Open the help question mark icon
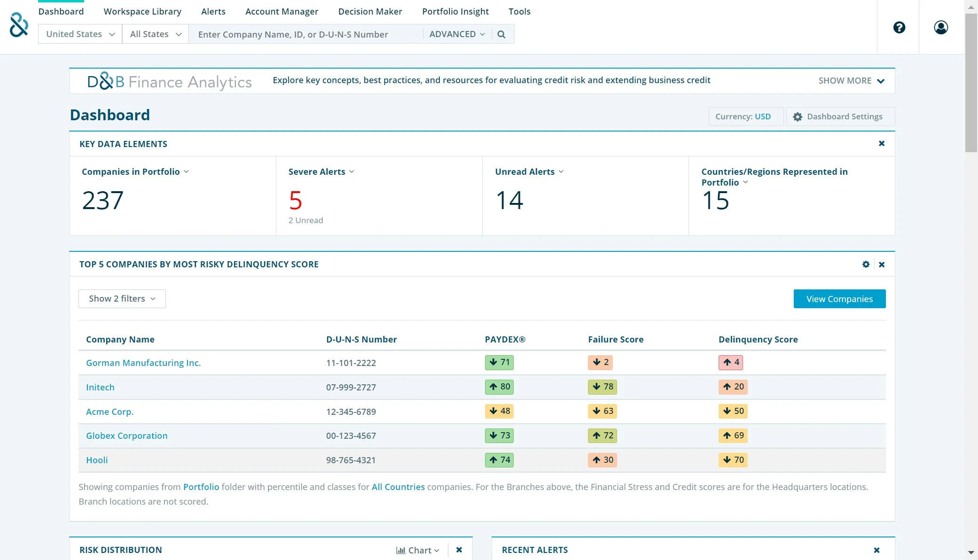The width and height of the screenshot is (978, 560). (899, 28)
